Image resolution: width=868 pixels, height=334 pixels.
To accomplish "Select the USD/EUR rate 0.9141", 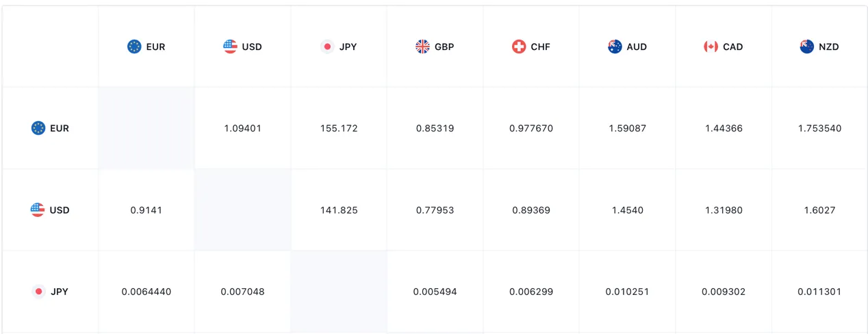I will [x=146, y=210].
